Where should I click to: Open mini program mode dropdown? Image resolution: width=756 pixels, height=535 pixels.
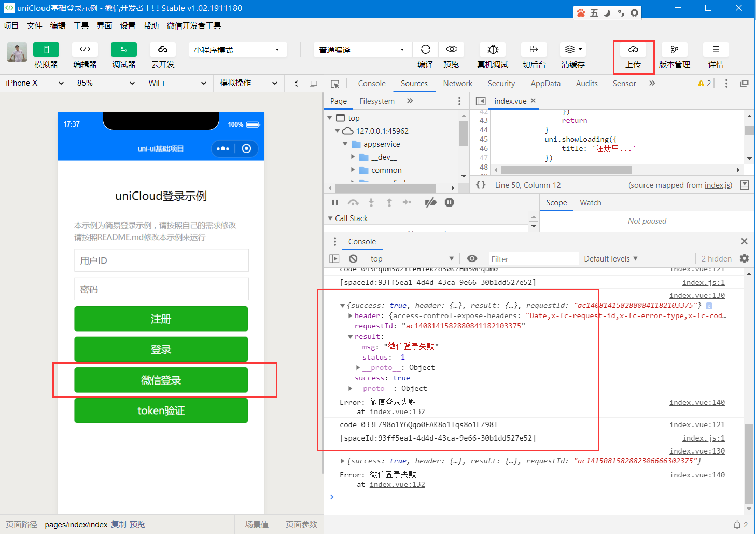(237, 50)
